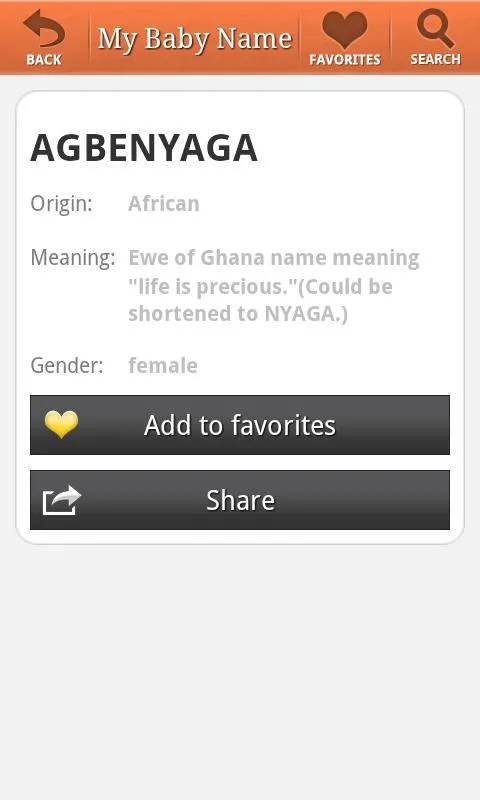The image size is (480, 800).
Task: Click the origin value 'African'
Action: tap(164, 204)
